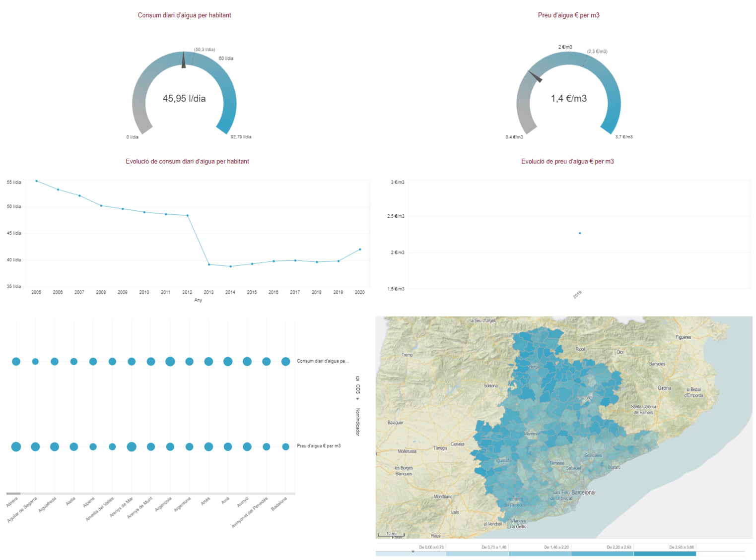Click the 1,4 €/m3 gauge value
756x560 pixels.
coord(569,98)
